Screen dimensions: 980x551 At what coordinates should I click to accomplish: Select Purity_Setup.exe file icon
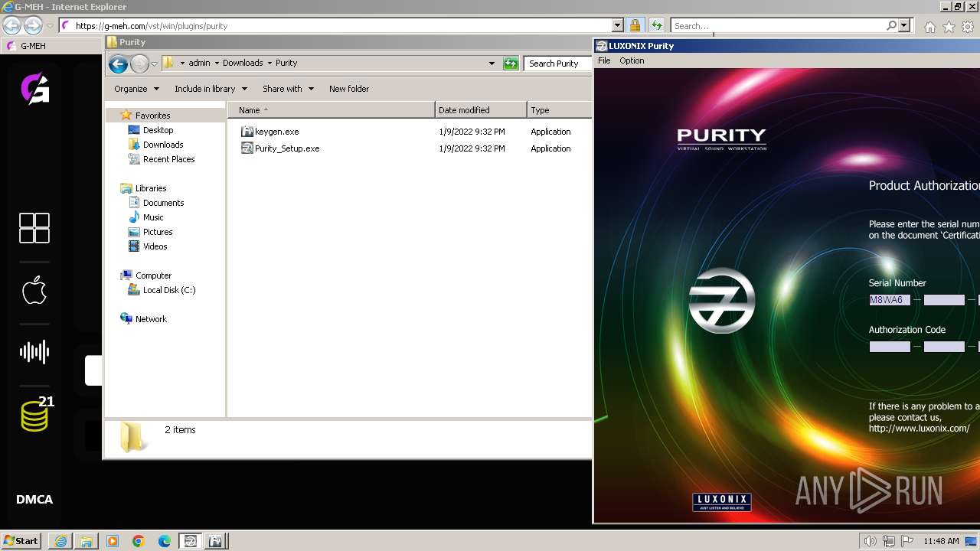247,148
